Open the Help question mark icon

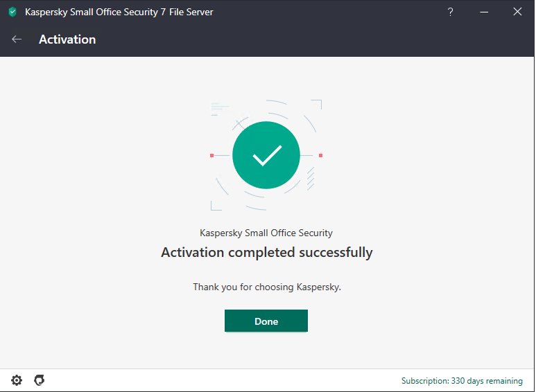click(x=450, y=12)
